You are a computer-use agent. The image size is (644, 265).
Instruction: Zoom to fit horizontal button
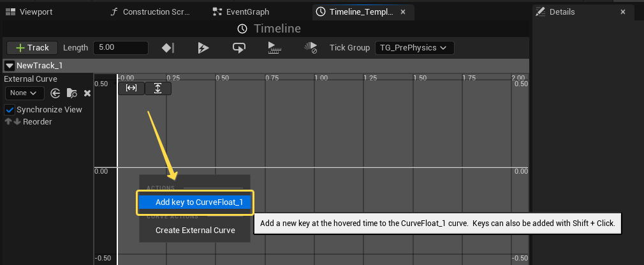click(131, 88)
